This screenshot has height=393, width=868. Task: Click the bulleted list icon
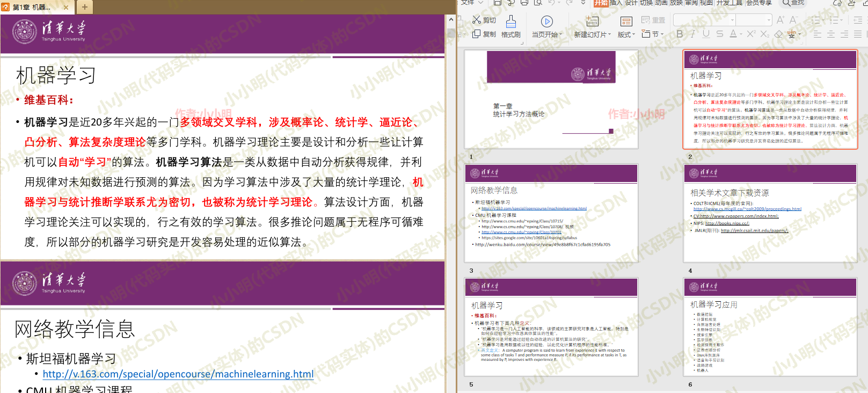click(816, 20)
